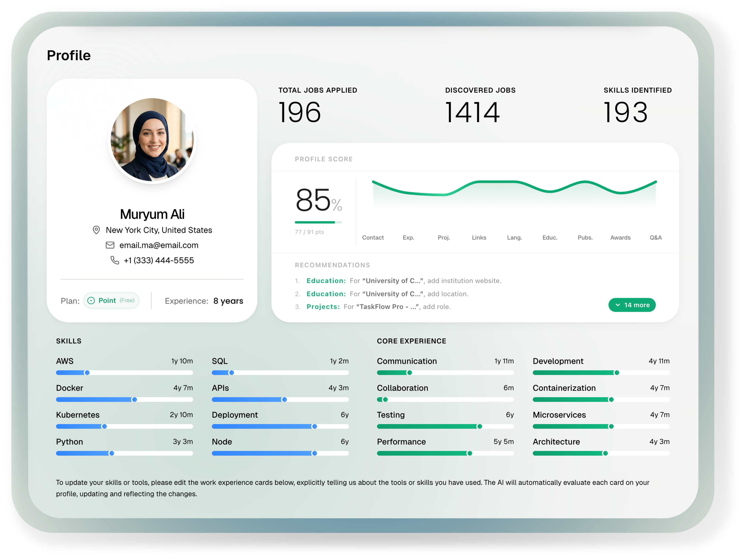The image size is (745, 560).
Task: Click the Testing experience slider handle
Action: coord(480,427)
